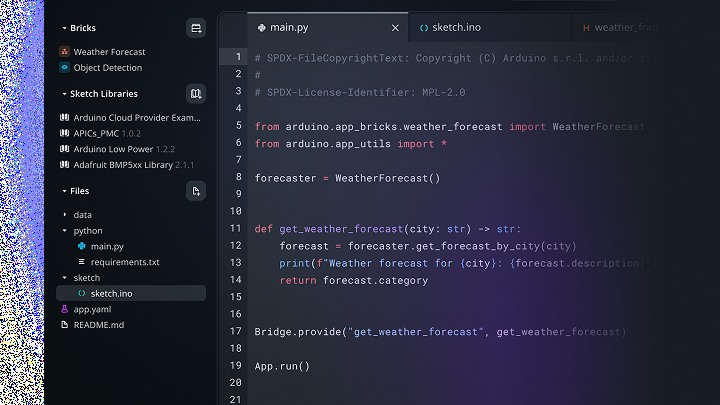Click the add Brick icon button

tap(196, 28)
